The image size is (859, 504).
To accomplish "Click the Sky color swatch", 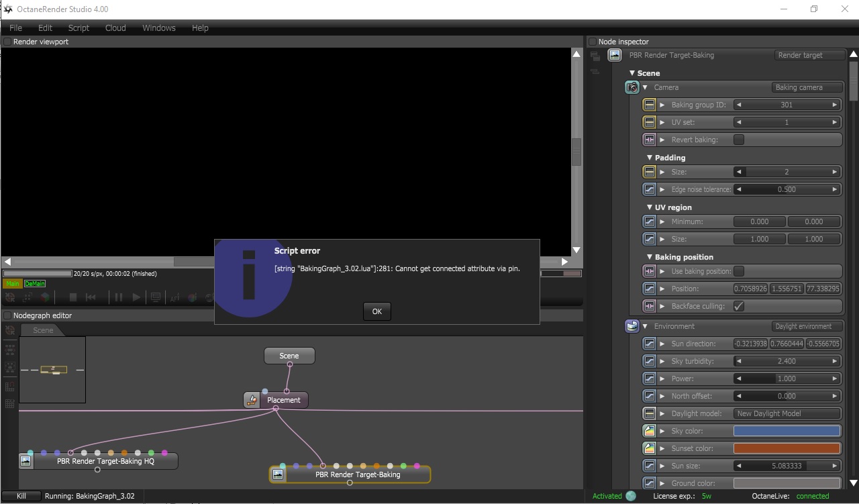I will point(787,431).
